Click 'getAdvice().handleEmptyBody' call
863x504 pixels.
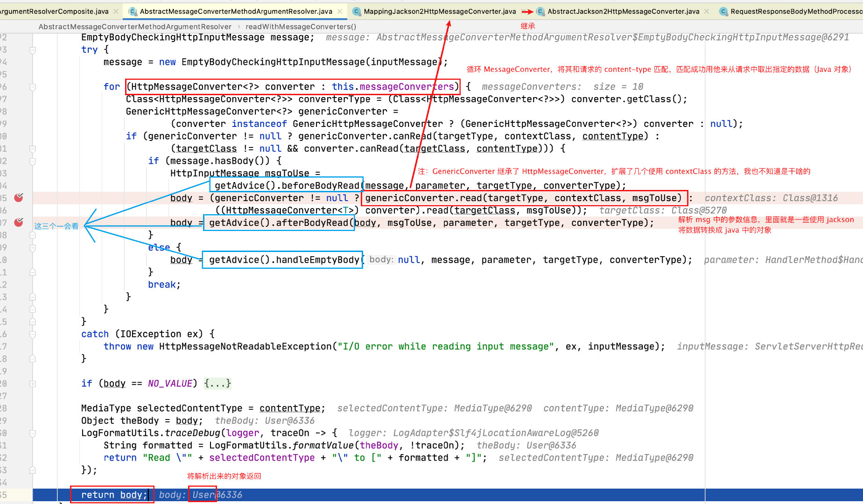[x=284, y=260]
